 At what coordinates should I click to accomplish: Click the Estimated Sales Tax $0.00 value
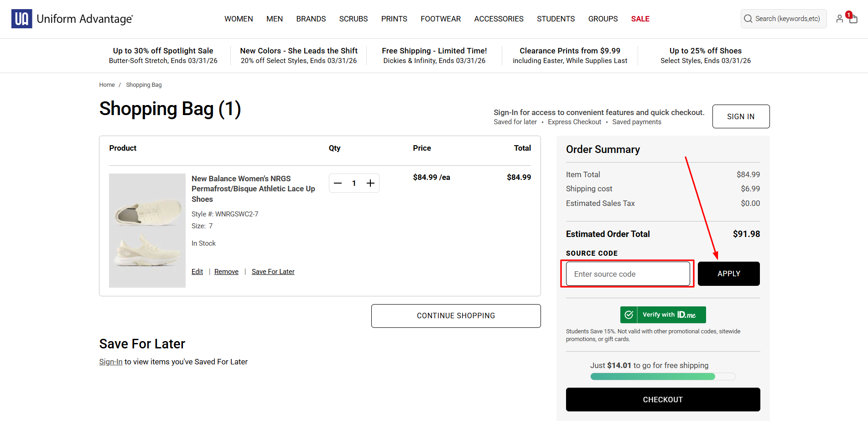point(750,203)
